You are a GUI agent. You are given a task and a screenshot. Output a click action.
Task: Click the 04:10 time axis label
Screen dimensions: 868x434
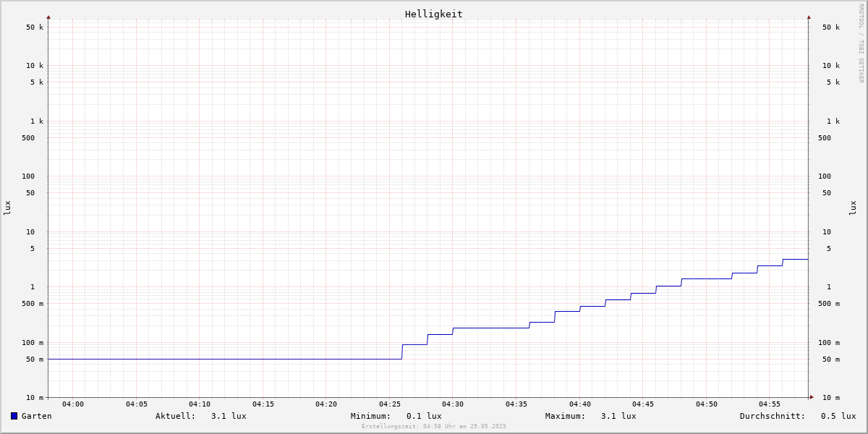200,404
